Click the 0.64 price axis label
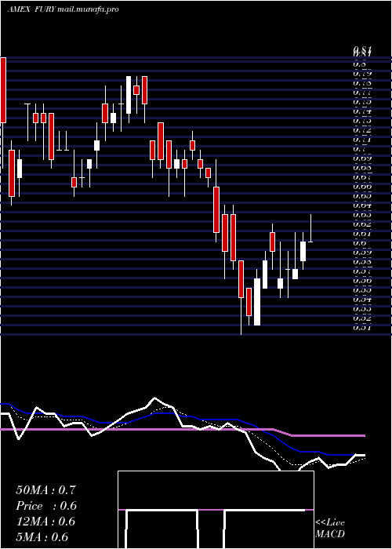Viewport: 392px width, 549px height. point(362,205)
